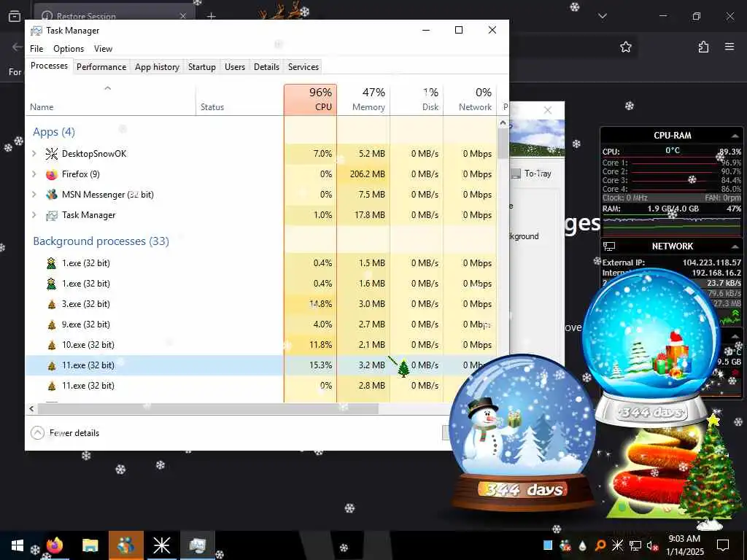Switch to the Startup tab
Screen dimensions: 747x560
(202, 66)
